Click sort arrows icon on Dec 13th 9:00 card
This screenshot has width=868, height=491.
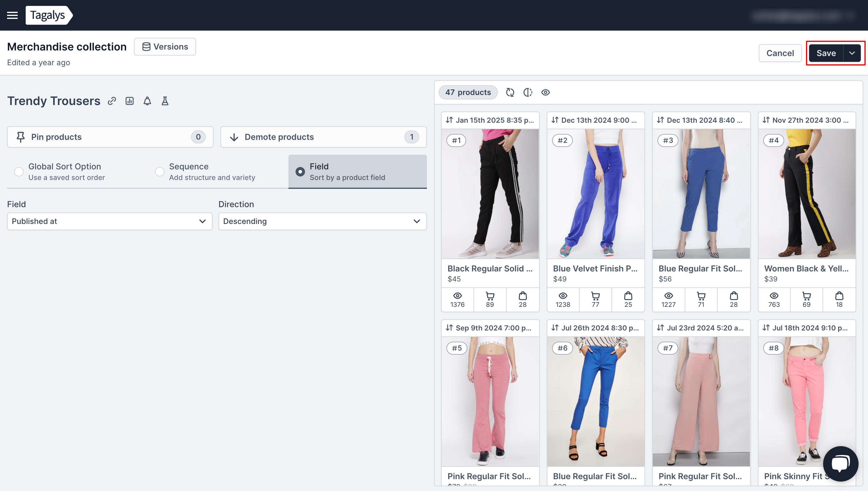point(555,120)
